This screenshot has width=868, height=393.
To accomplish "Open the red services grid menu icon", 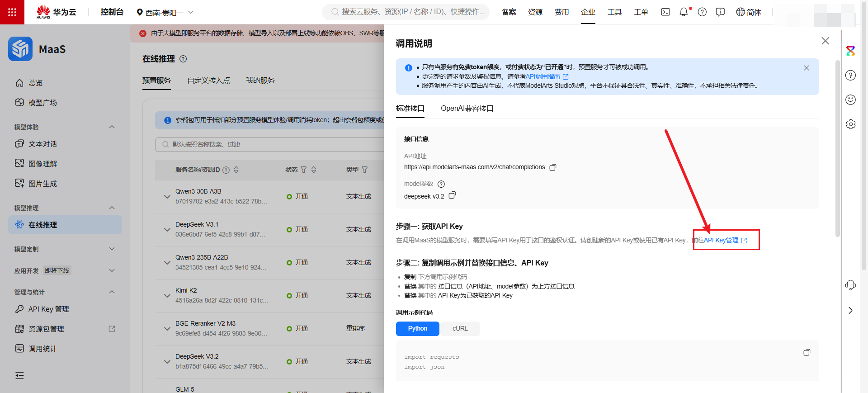I will tap(12, 12).
